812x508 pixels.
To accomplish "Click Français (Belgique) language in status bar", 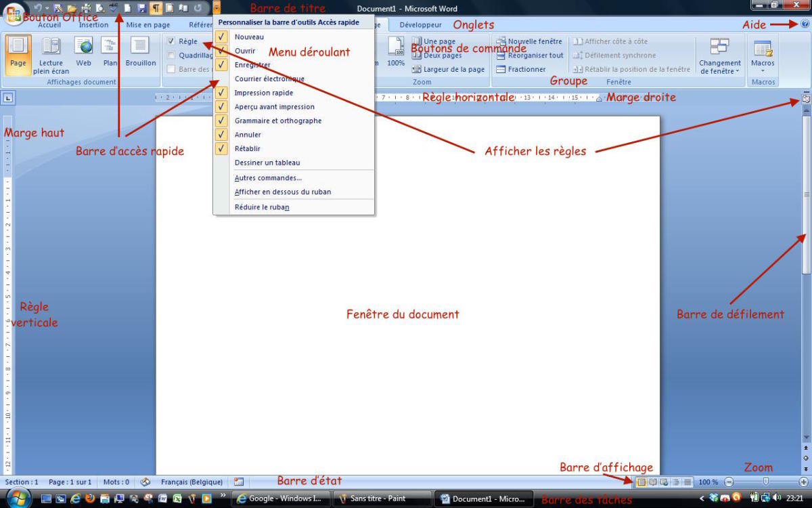I will (x=191, y=482).
